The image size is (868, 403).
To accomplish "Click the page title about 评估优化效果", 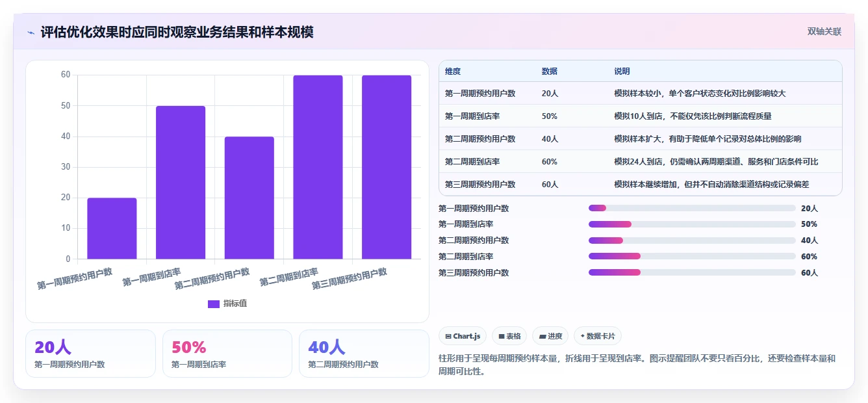I will 177,32.
